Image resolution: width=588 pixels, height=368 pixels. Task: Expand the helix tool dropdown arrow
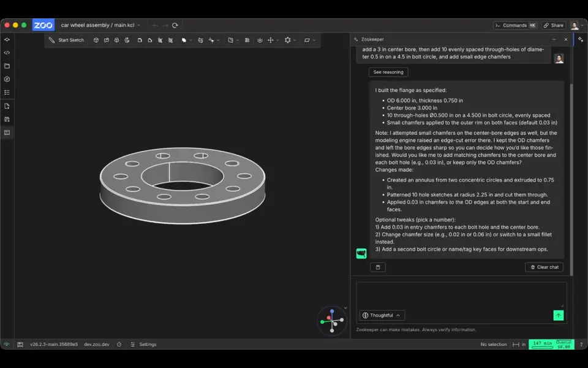[218, 40]
